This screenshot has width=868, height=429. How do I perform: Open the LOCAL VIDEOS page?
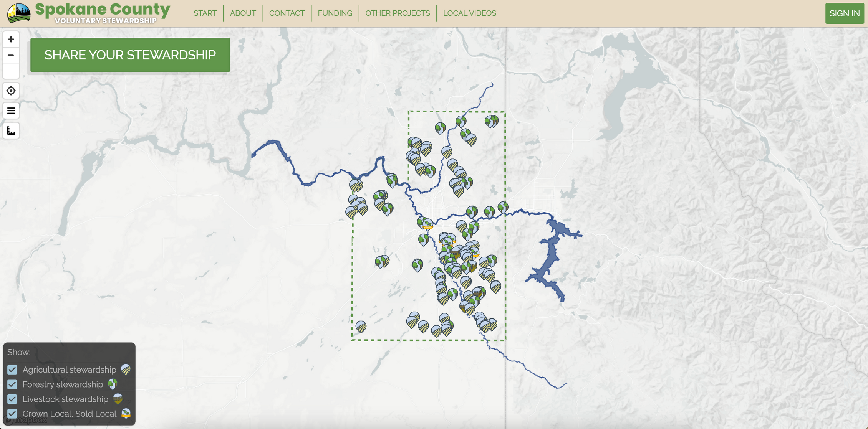[469, 13]
